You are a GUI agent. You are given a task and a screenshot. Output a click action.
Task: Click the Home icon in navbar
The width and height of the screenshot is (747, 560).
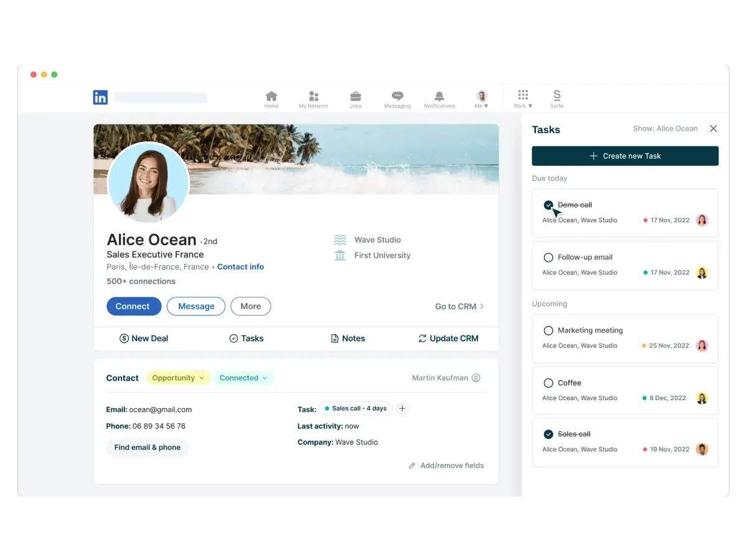(x=271, y=98)
